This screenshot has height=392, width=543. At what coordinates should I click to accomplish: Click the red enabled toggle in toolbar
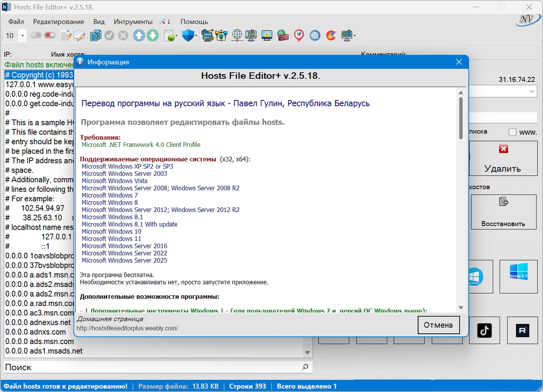pos(50,35)
